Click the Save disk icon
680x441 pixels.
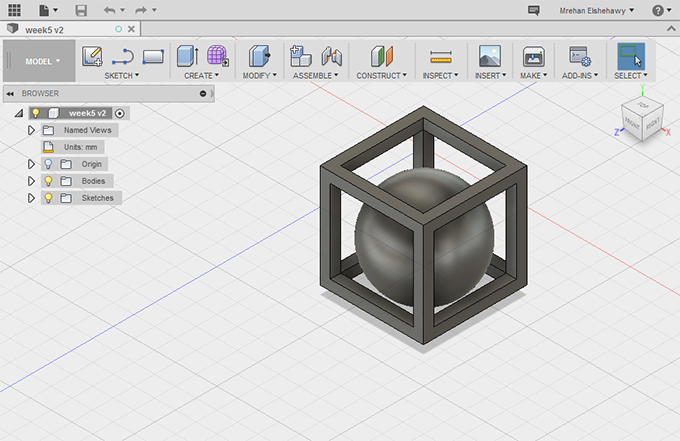click(81, 10)
